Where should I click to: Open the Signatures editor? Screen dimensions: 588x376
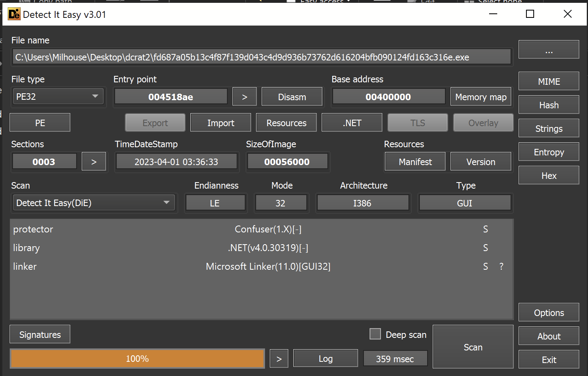[40, 335]
